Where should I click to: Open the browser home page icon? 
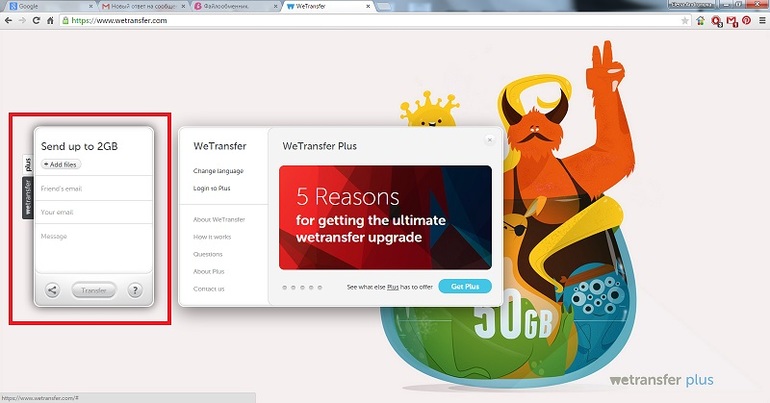point(50,21)
